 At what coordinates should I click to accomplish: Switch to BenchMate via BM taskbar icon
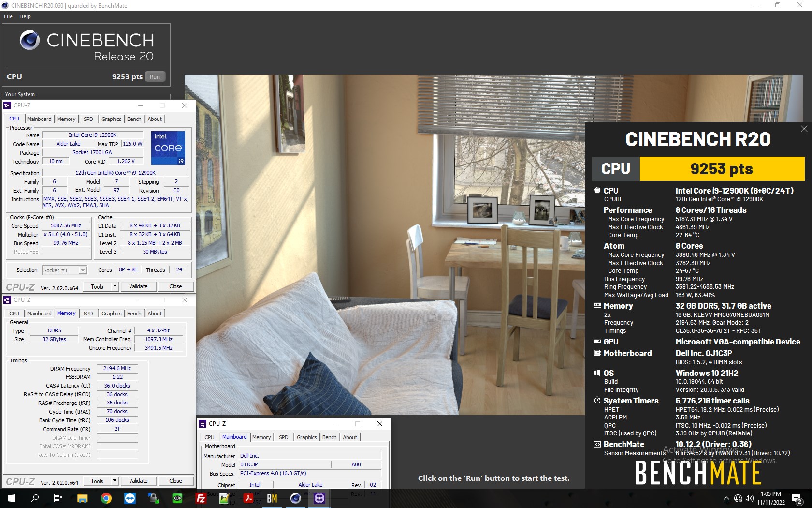point(272,498)
